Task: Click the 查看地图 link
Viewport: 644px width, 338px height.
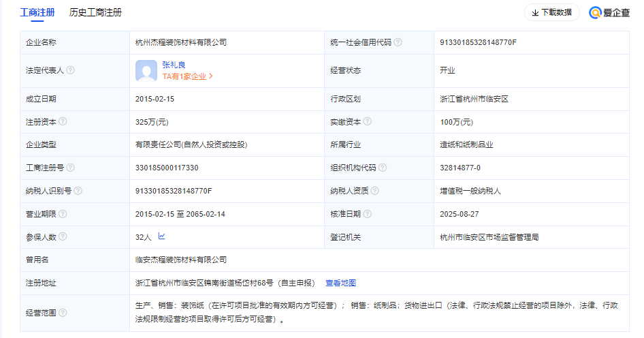Action: (341, 283)
